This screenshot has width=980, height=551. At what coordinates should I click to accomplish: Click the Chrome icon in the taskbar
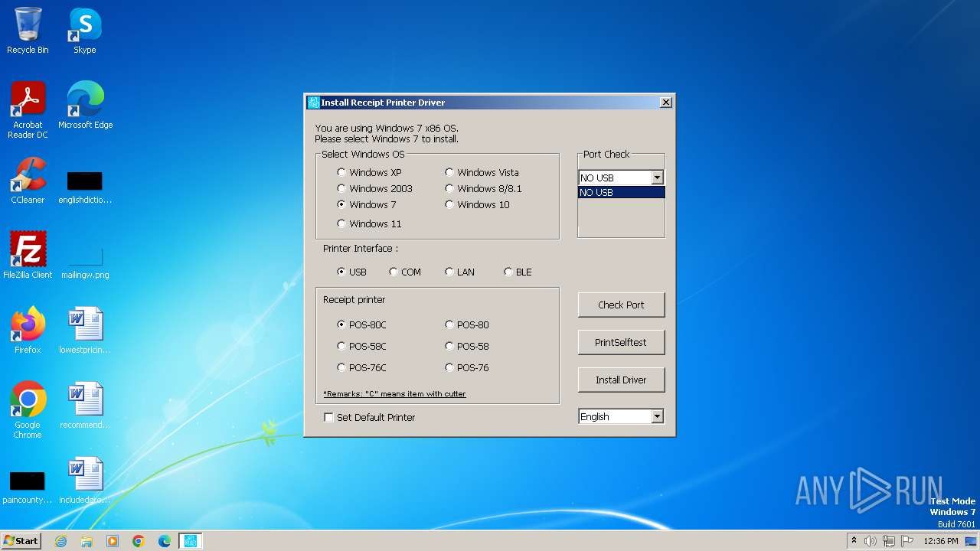(x=139, y=541)
